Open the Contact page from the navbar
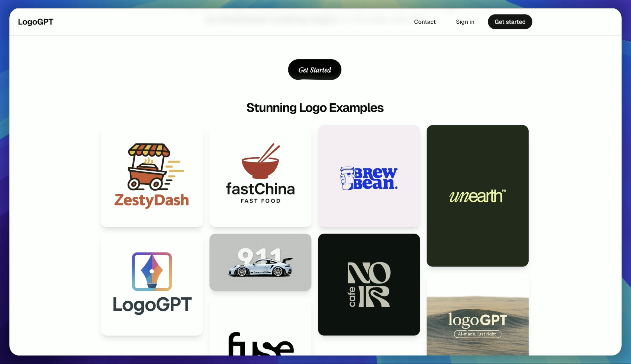This screenshot has height=364, width=631. pyautogui.click(x=425, y=22)
